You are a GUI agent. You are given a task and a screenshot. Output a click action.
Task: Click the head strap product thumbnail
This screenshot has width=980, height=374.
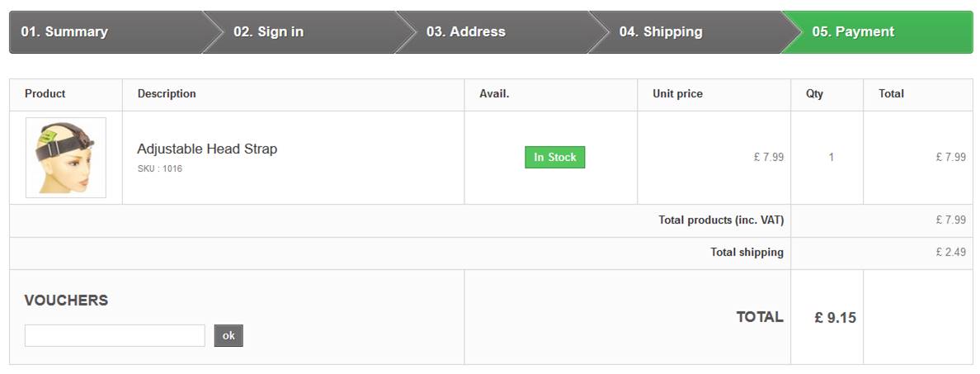click(x=66, y=158)
